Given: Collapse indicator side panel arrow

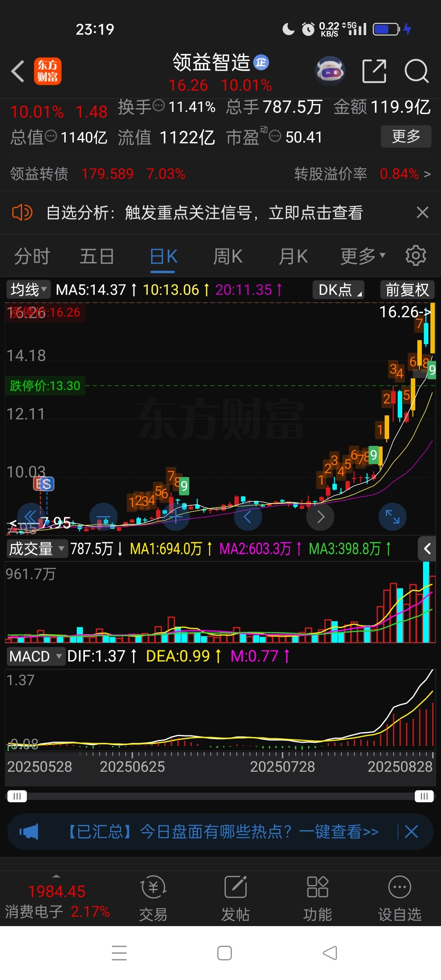Looking at the screenshot, I should pyautogui.click(x=427, y=549).
